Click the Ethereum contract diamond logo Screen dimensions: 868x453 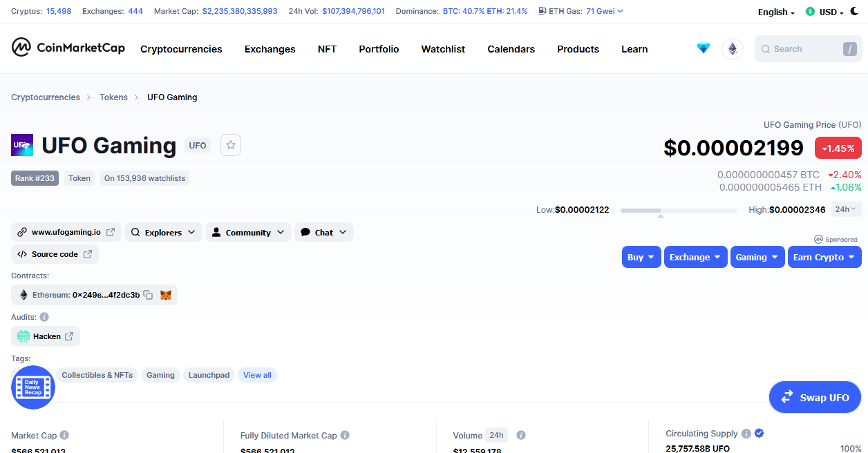pyautogui.click(x=23, y=295)
